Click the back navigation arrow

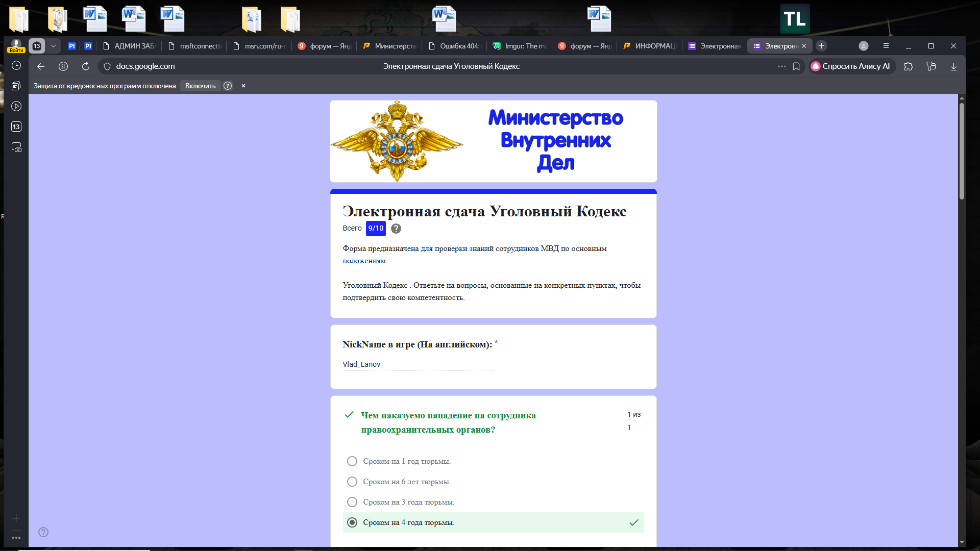(x=41, y=66)
